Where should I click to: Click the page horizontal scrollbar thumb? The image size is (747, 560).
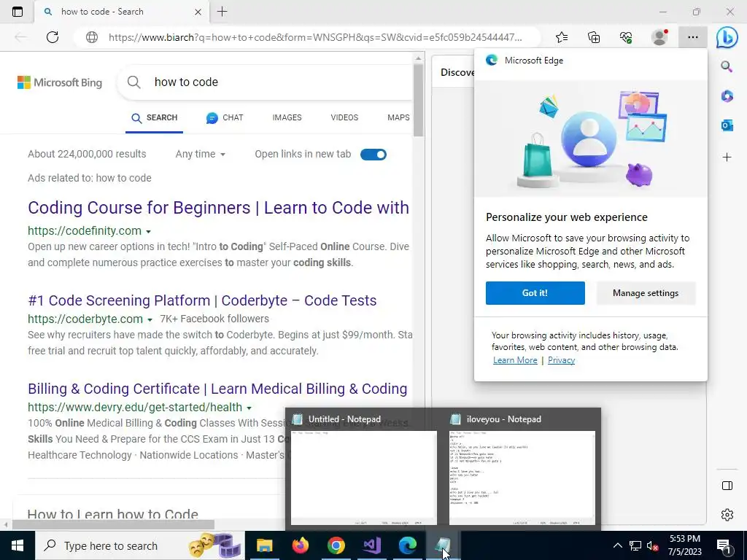[113, 524]
